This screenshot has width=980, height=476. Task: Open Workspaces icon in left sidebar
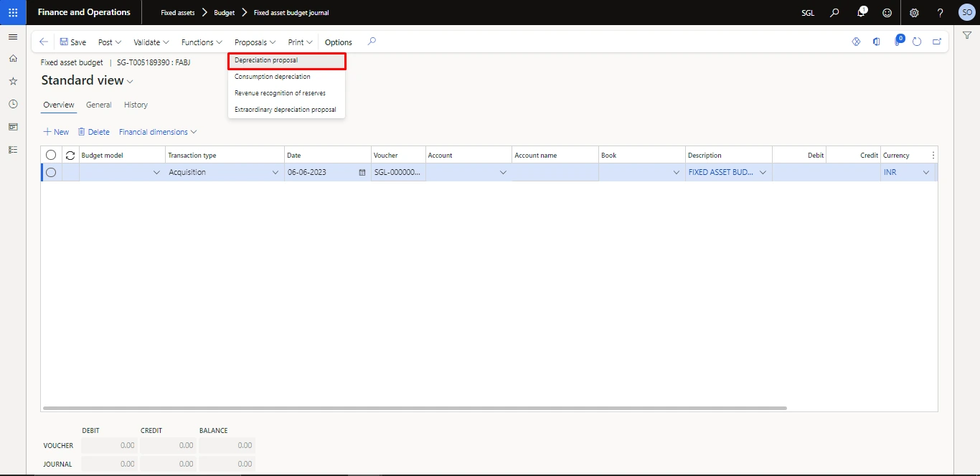click(13, 127)
